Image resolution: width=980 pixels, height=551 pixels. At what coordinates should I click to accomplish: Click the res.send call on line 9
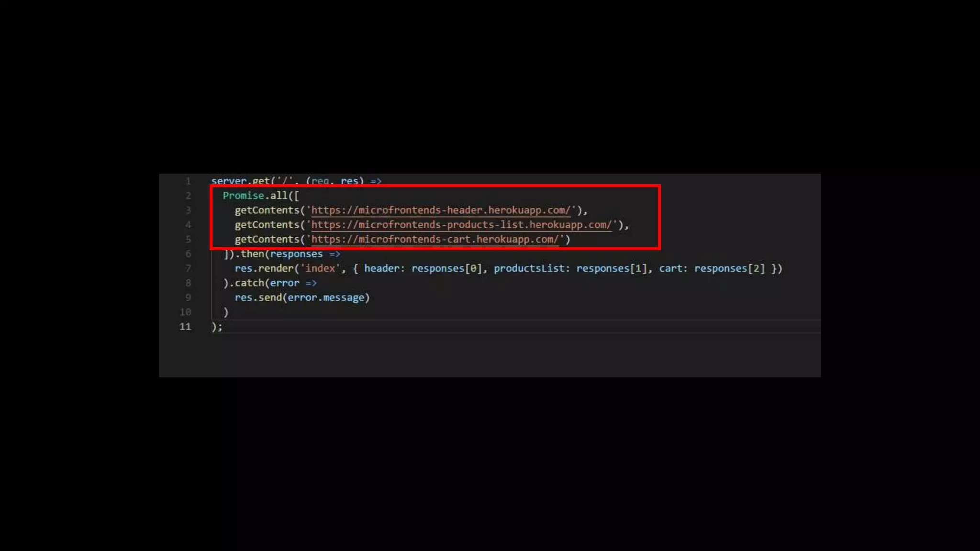click(258, 298)
